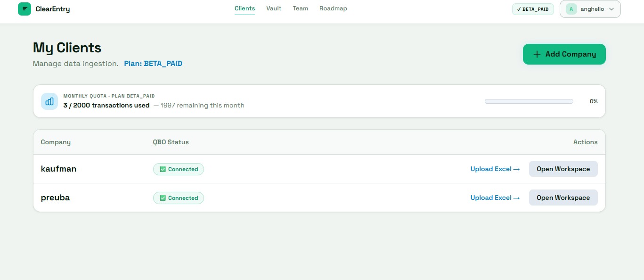Click the anghello avatar letter A icon
Image resolution: width=644 pixels, height=280 pixels.
pos(571,9)
